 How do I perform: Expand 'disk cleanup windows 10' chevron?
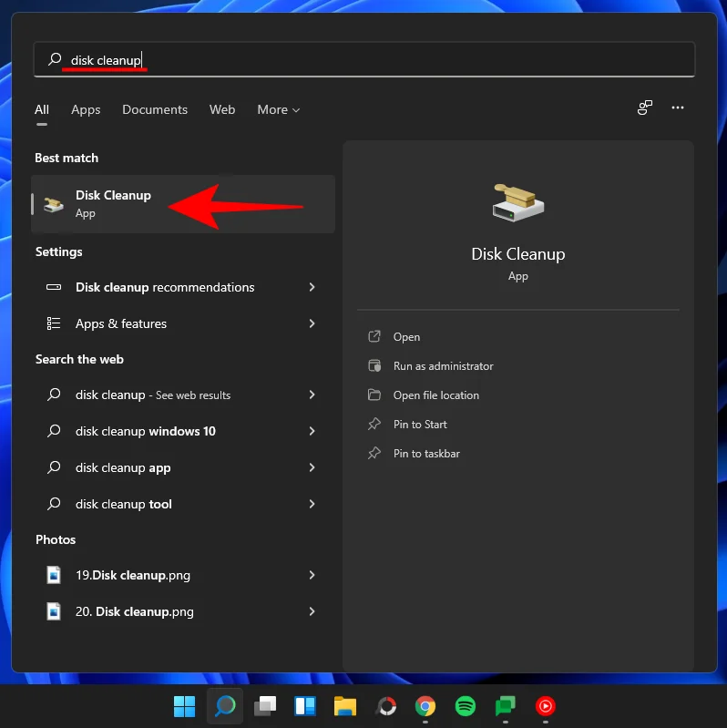[x=312, y=431]
